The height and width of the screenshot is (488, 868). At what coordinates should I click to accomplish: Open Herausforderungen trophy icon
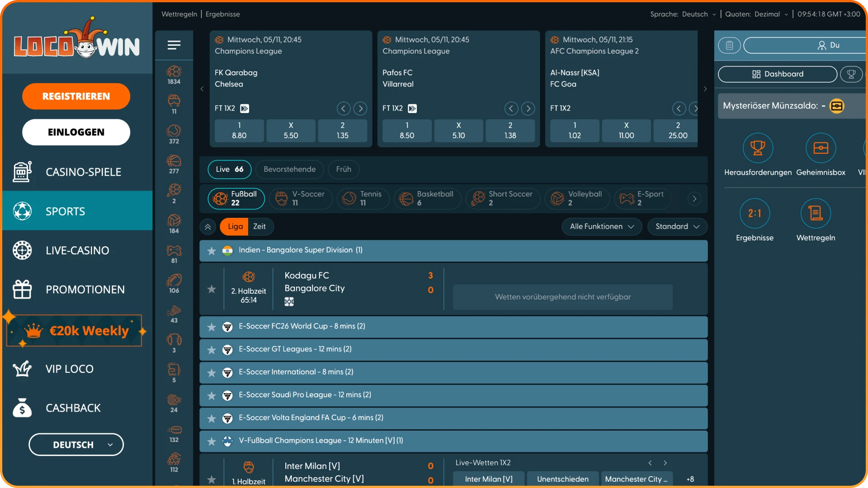[758, 148]
